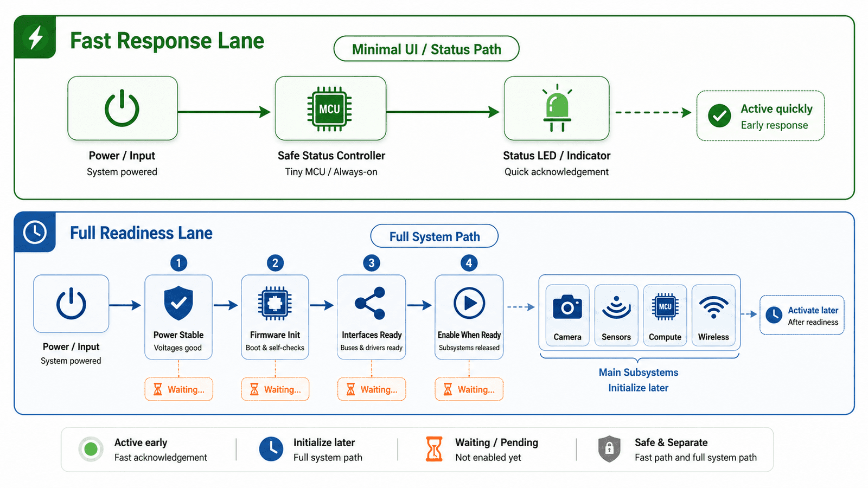Click the Status LED / Indicator label
Image resolution: width=868 pixels, height=488 pixels.
557,156
